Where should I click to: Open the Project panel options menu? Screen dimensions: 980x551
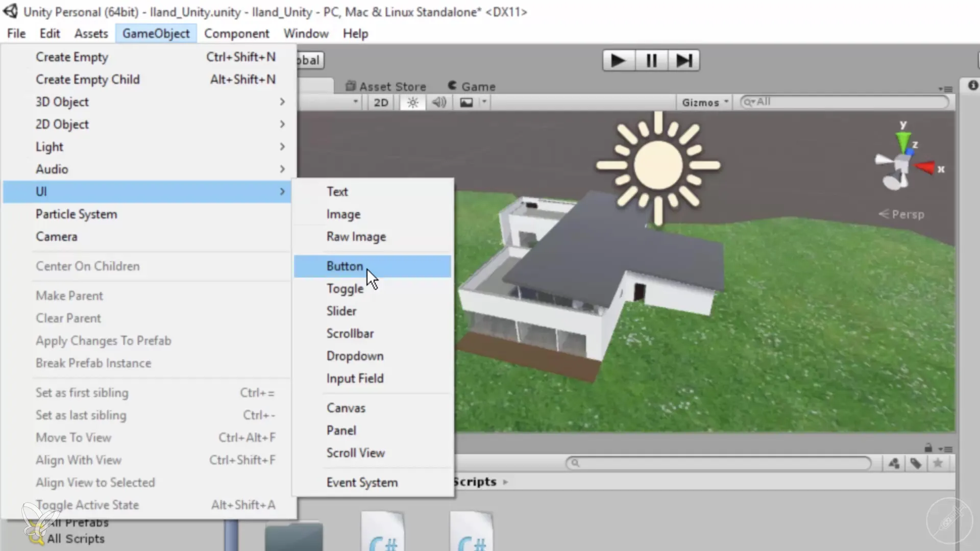[x=946, y=449]
